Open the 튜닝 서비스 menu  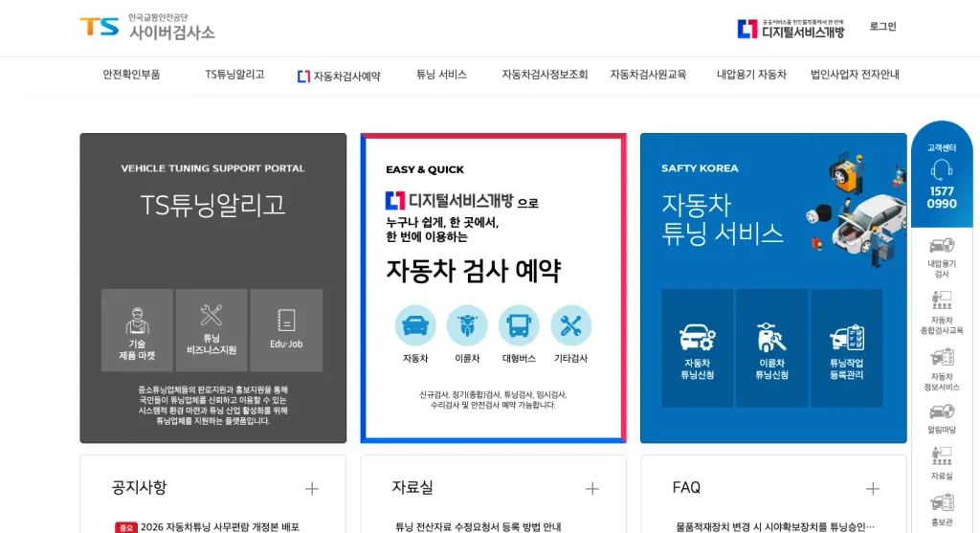point(441,75)
